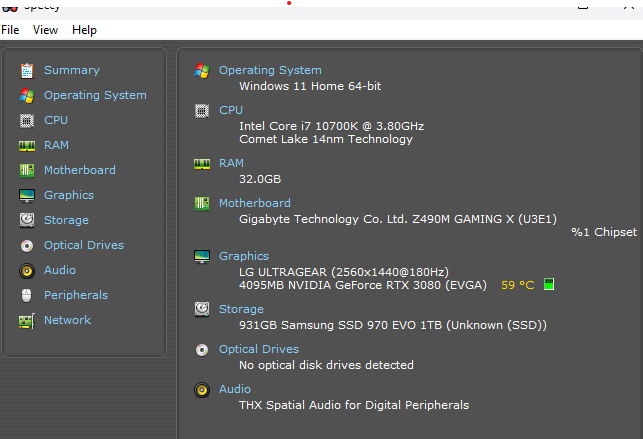View the Network sidebar section
This screenshot has height=439, width=643.
pos(67,320)
